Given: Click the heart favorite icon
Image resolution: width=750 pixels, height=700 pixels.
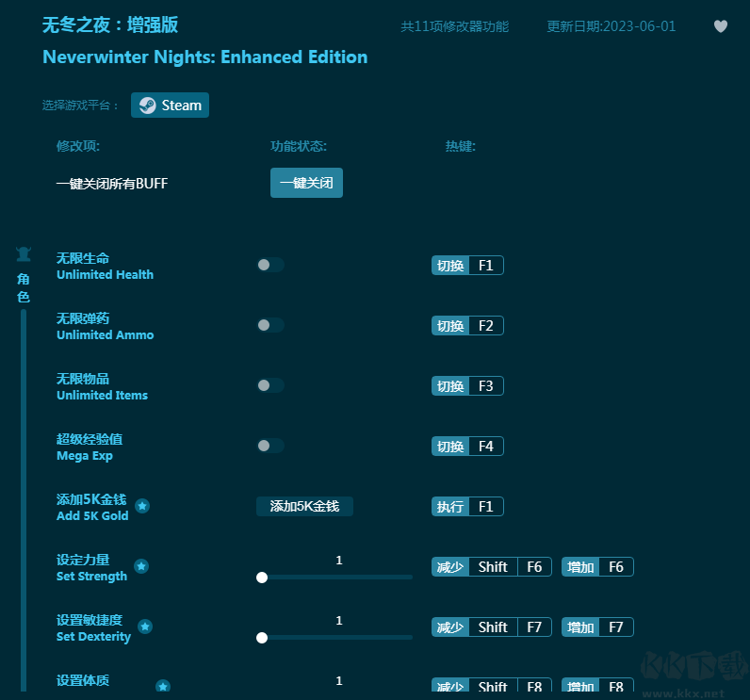Looking at the screenshot, I should coord(721,26).
